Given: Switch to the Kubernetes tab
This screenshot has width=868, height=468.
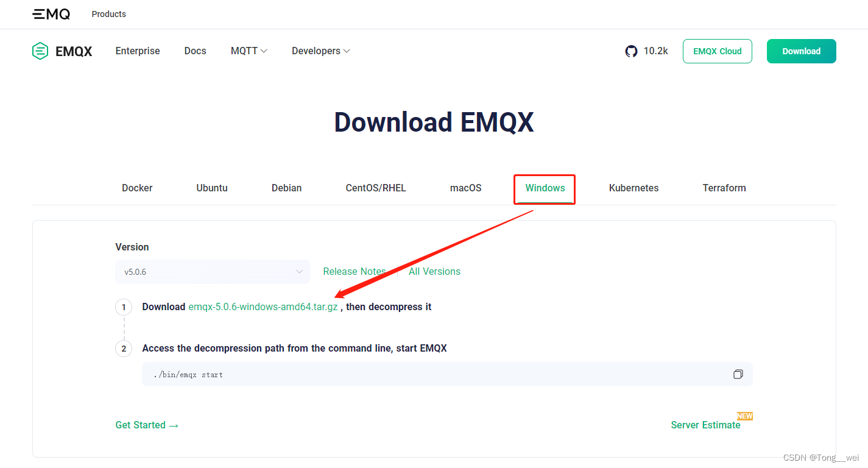Looking at the screenshot, I should (x=634, y=188).
